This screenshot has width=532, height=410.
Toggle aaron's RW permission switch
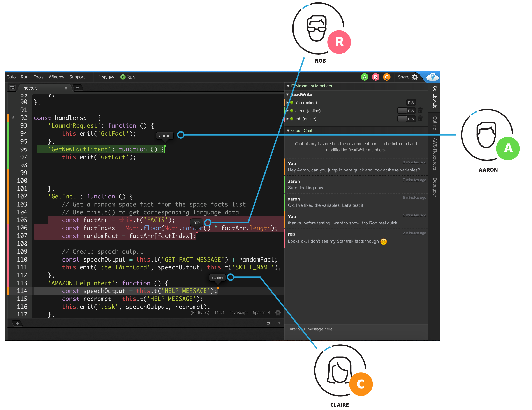(x=402, y=110)
